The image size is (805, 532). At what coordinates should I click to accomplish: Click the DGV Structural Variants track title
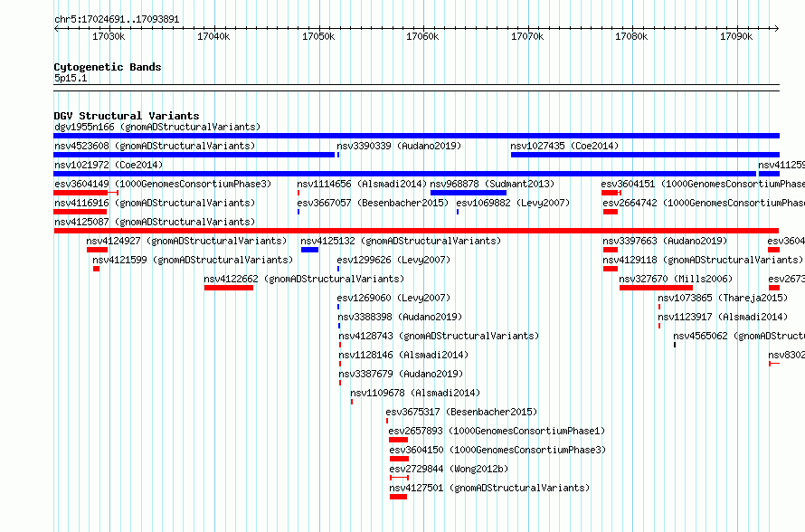pos(127,116)
